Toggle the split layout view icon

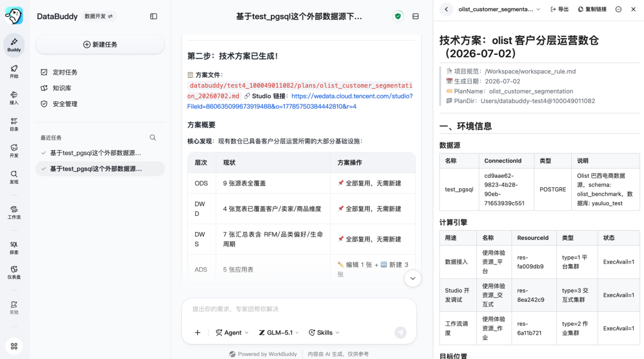coord(416,17)
